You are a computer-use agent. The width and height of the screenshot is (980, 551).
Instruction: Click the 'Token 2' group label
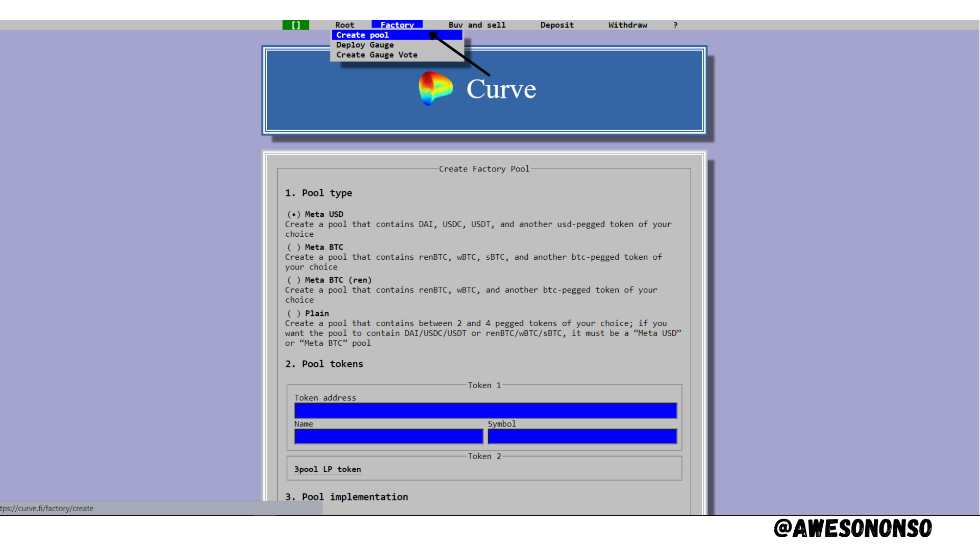point(484,456)
